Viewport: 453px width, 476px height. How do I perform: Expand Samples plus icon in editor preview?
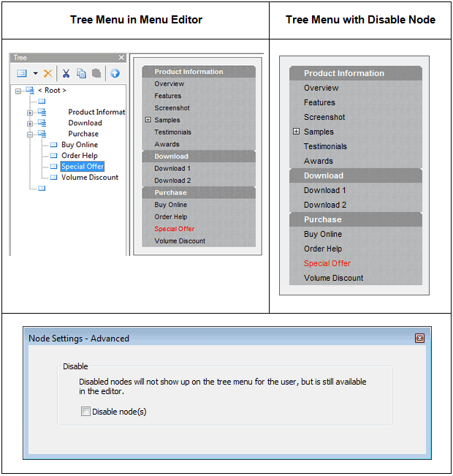pos(148,120)
